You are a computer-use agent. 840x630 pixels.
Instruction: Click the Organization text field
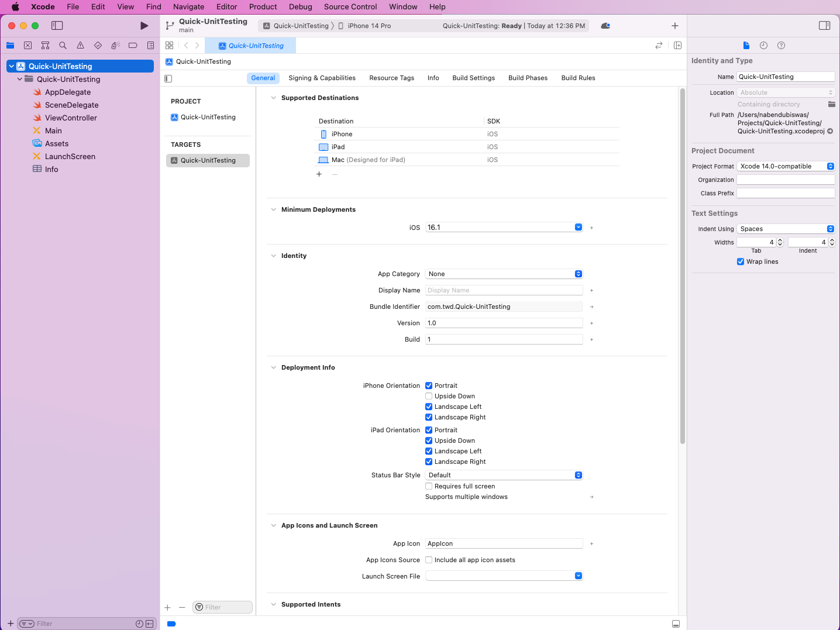(x=786, y=180)
